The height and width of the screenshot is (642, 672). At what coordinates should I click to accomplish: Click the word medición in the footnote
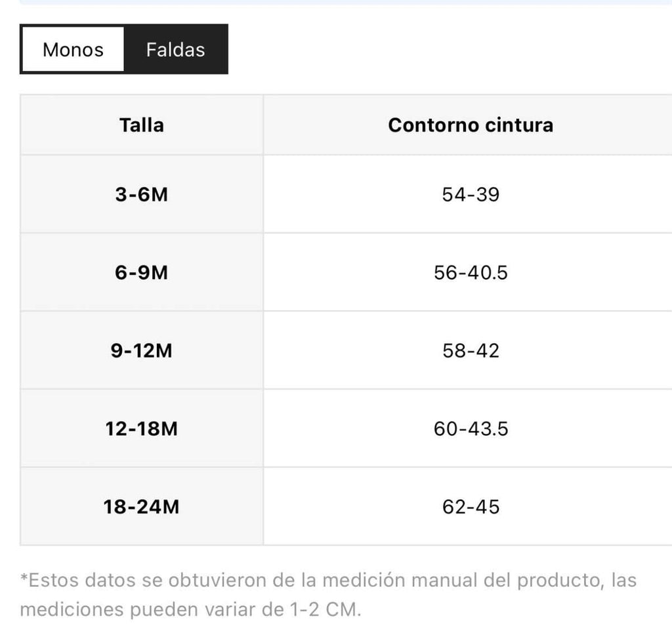pos(364,580)
